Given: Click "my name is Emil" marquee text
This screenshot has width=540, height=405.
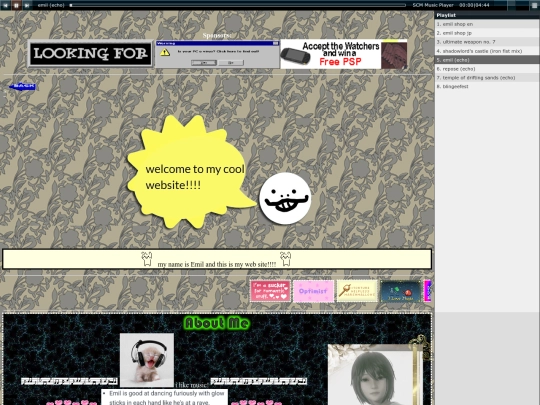Looking at the screenshot, I should 217,264.
